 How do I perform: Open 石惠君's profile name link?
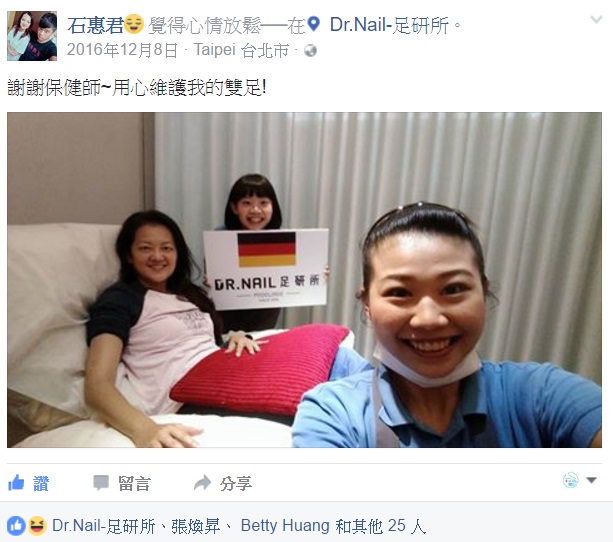[95, 25]
